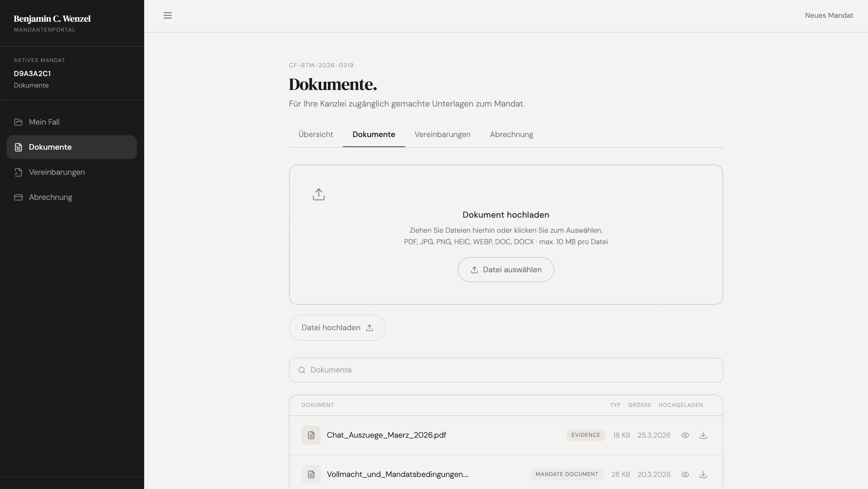Preview Chat_Auszuege_Maerz_2026.pdf with eye icon
Image resolution: width=868 pixels, height=489 pixels.
pyautogui.click(x=685, y=435)
